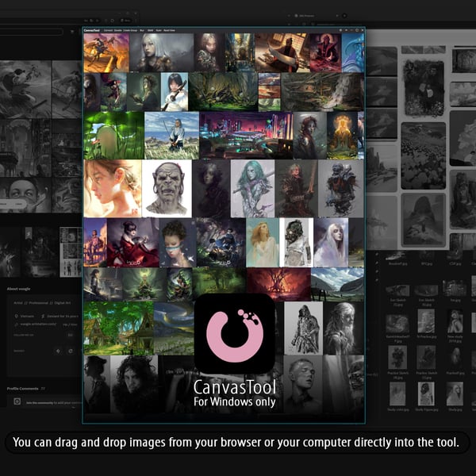Select the yellow-green field landscape
476x476 pixels.
(x=174, y=328)
